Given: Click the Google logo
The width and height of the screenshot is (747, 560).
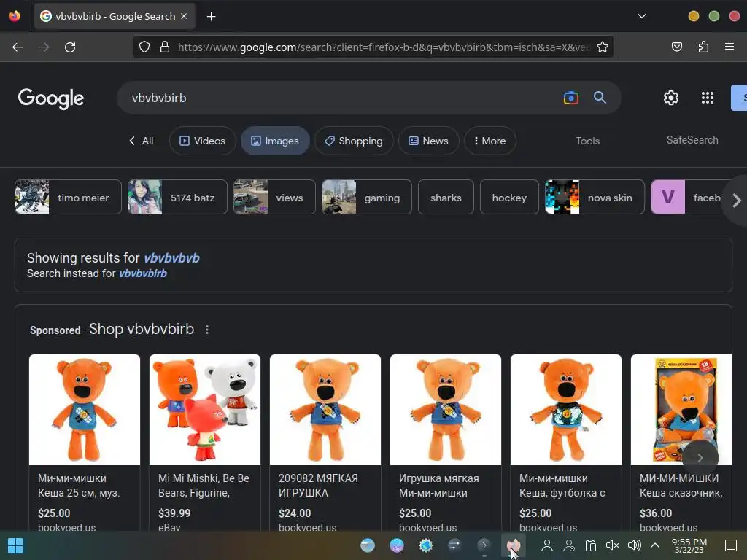Looking at the screenshot, I should 51,98.
